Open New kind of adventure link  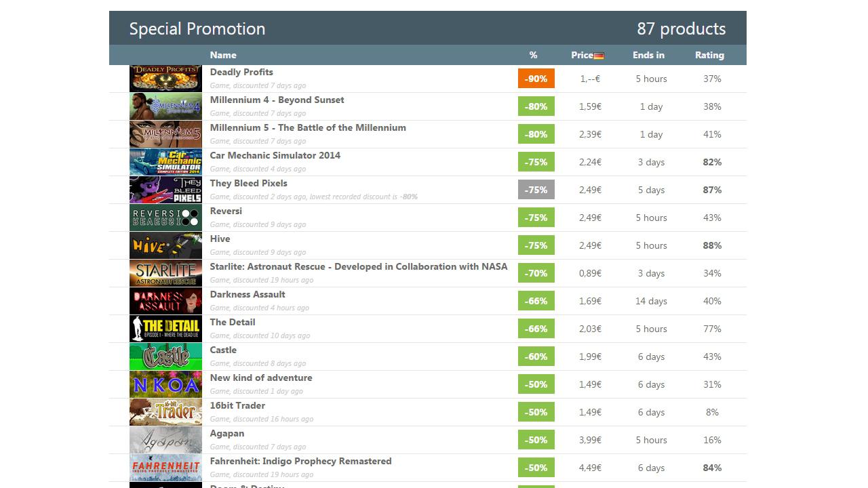pyautogui.click(x=261, y=378)
